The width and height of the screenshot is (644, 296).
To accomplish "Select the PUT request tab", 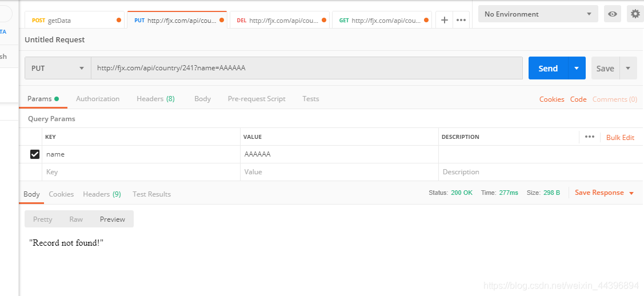I will click(x=177, y=20).
